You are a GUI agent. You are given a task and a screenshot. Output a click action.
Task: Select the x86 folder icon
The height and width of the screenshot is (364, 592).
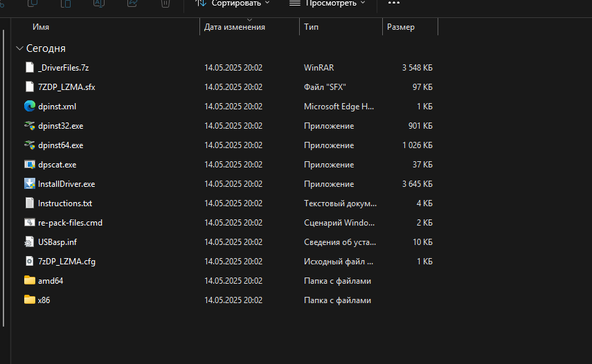coord(29,300)
